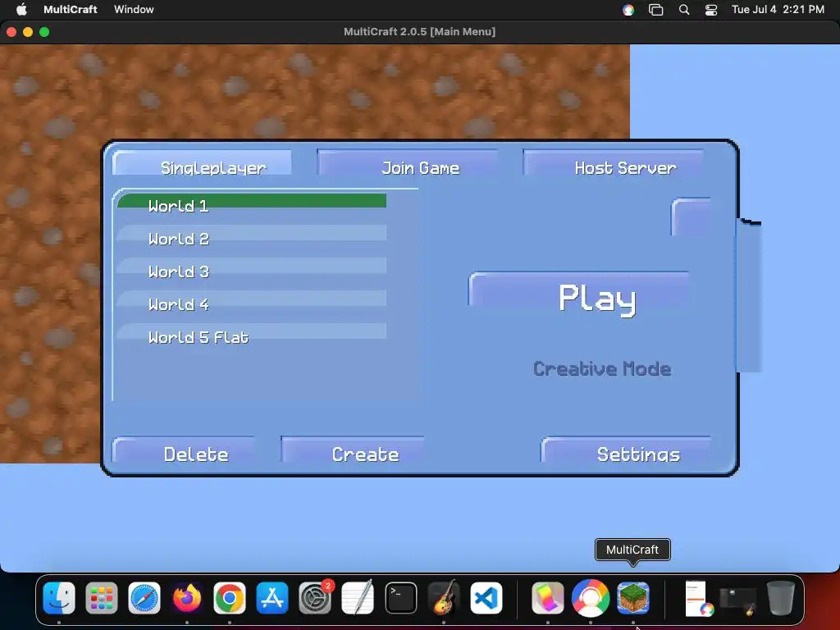This screenshot has height=630, width=840.
Task: Open Control Center in menu bar
Action: (x=711, y=10)
